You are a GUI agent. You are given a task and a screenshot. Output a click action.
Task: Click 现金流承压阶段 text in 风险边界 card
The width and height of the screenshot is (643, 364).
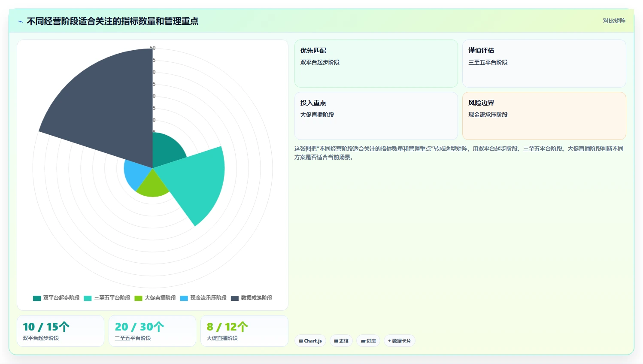pyautogui.click(x=488, y=115)
